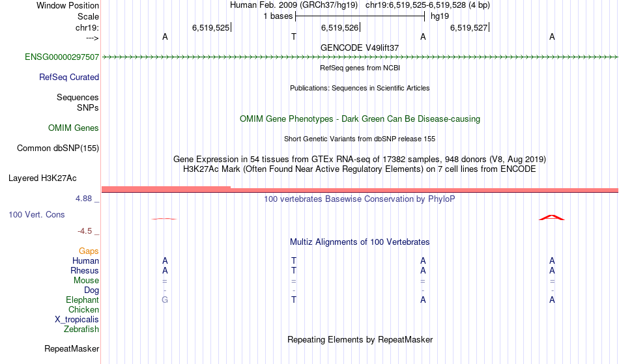The image size is (619, 364).
Task: Open Multiz Alignments of 100 Vertebrates title
Action: pyautogui.click(x=360, y=242)
